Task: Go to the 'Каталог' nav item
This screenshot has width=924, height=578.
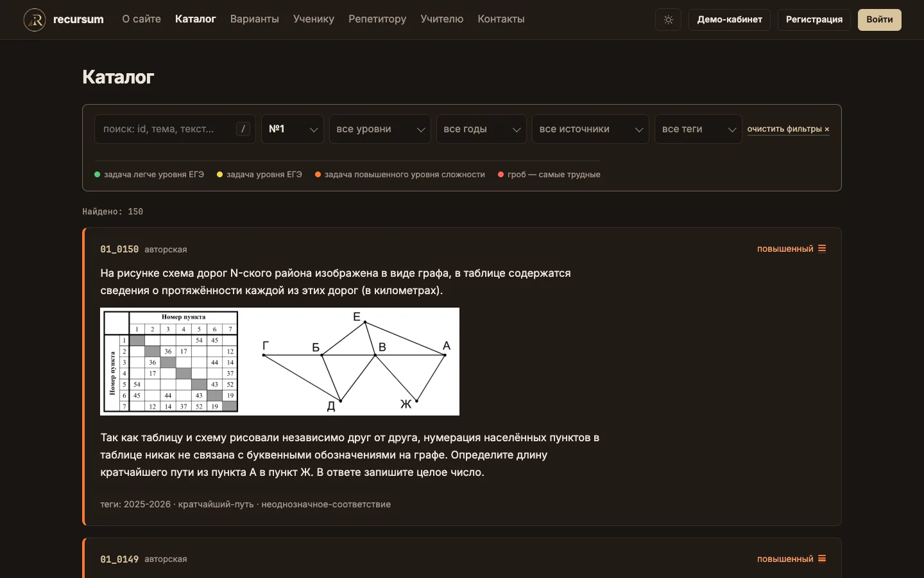Action: click(x=196, y=19)
